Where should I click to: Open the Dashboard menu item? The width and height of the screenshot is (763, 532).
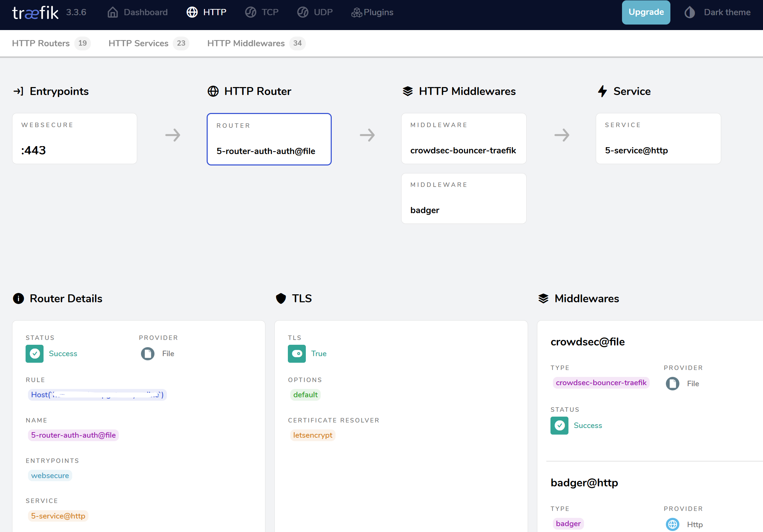138,12
